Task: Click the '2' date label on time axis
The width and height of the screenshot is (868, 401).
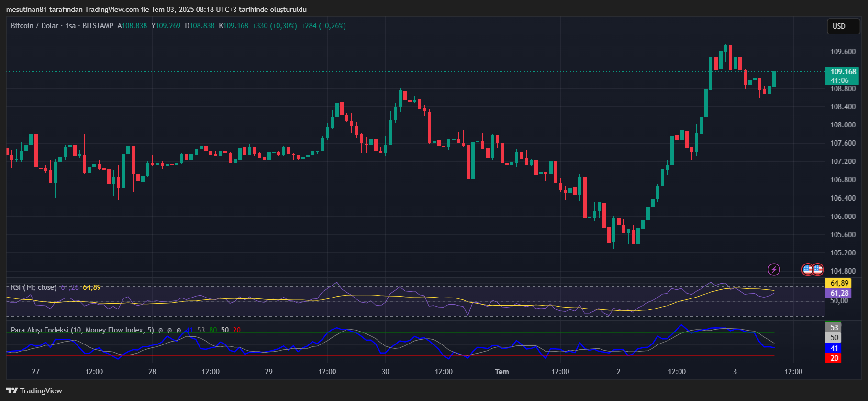Action: click(618, 372)
